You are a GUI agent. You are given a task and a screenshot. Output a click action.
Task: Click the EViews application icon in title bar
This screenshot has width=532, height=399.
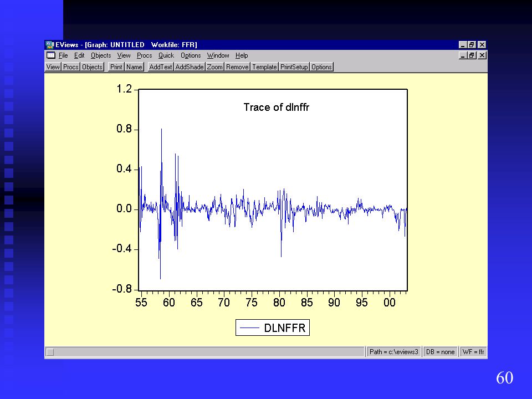point(50,45)
